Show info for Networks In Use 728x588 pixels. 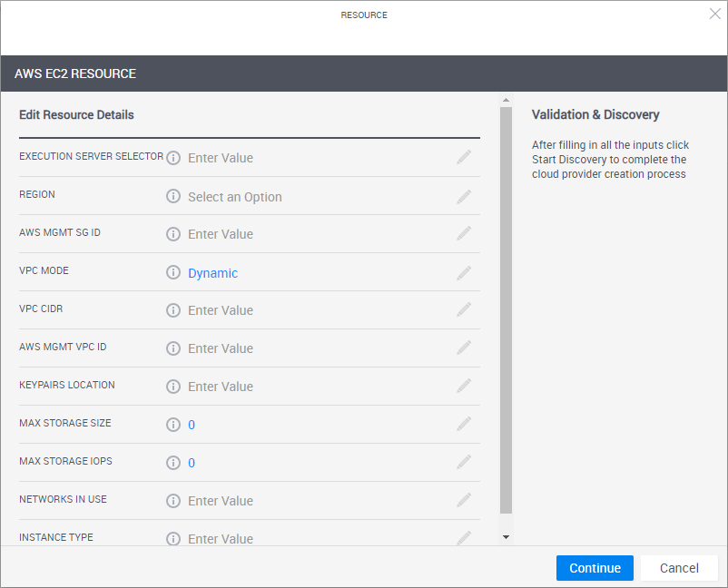pos(173,501)
